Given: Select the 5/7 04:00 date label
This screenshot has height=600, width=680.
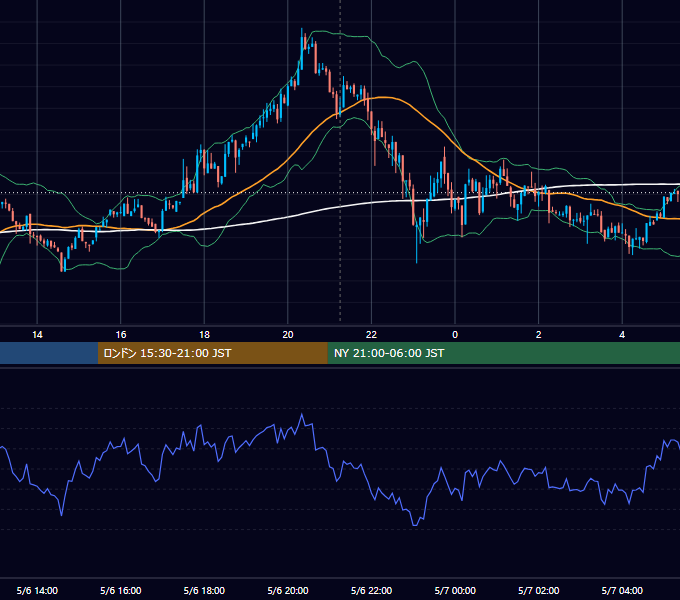Looking at the screenshot, I should click(622, 590).
